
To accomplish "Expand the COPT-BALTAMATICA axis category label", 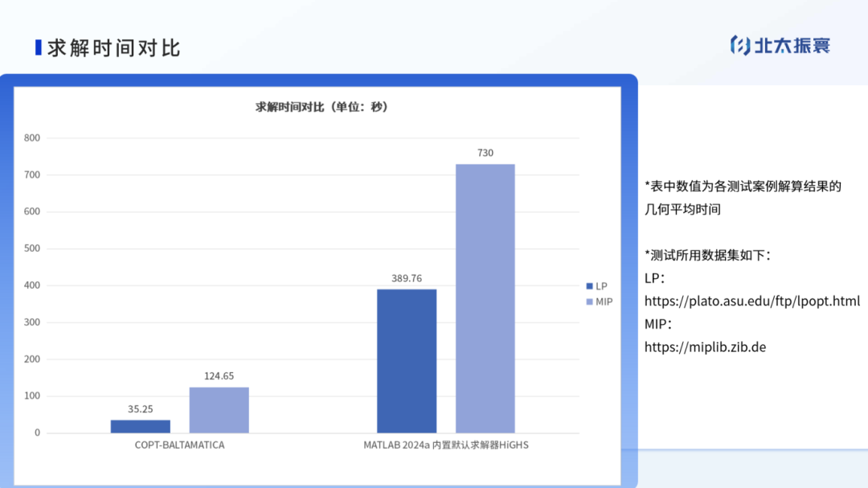I will (x=179, y=445).
